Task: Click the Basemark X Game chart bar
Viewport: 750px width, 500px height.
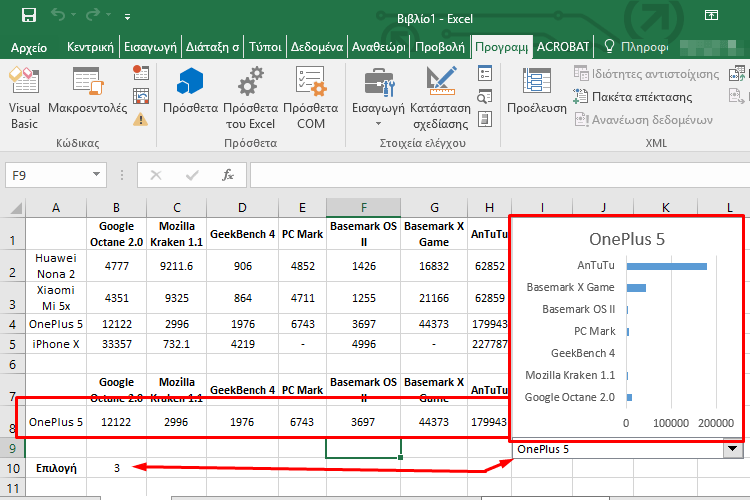Action: click(636, 288)
